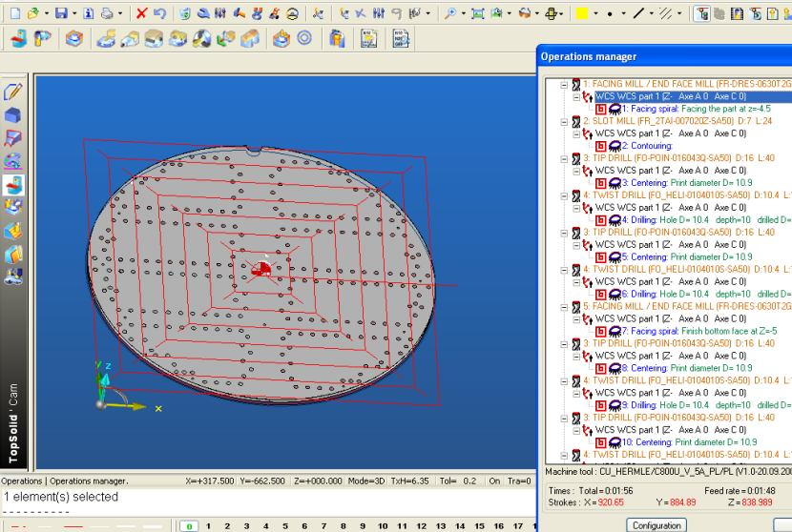Viewport: 792px width, 532px height.
Task: Click the facing operation icon with yellow arrow
Action: 106,38
